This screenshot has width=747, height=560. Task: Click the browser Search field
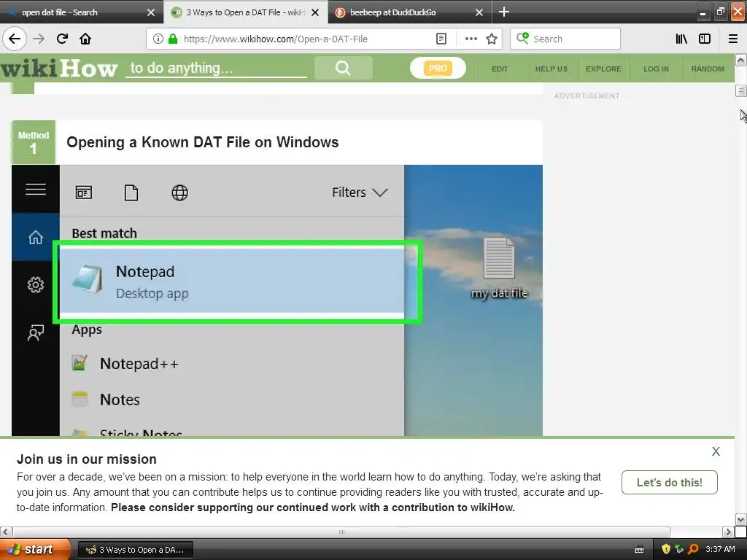(565, 39)
